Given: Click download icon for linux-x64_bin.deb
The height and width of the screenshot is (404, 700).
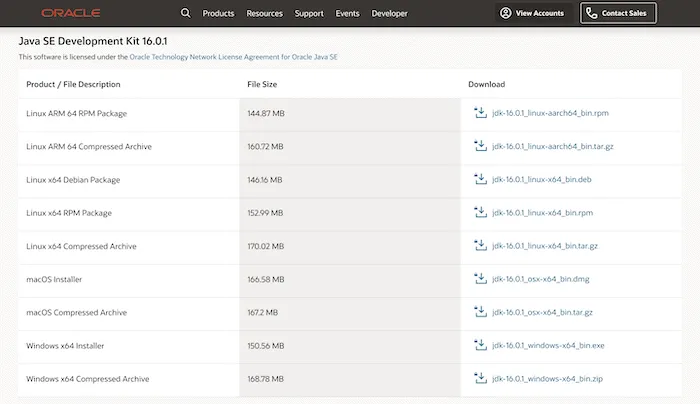Looking at the screenshot, I should [x=480, y=179].
